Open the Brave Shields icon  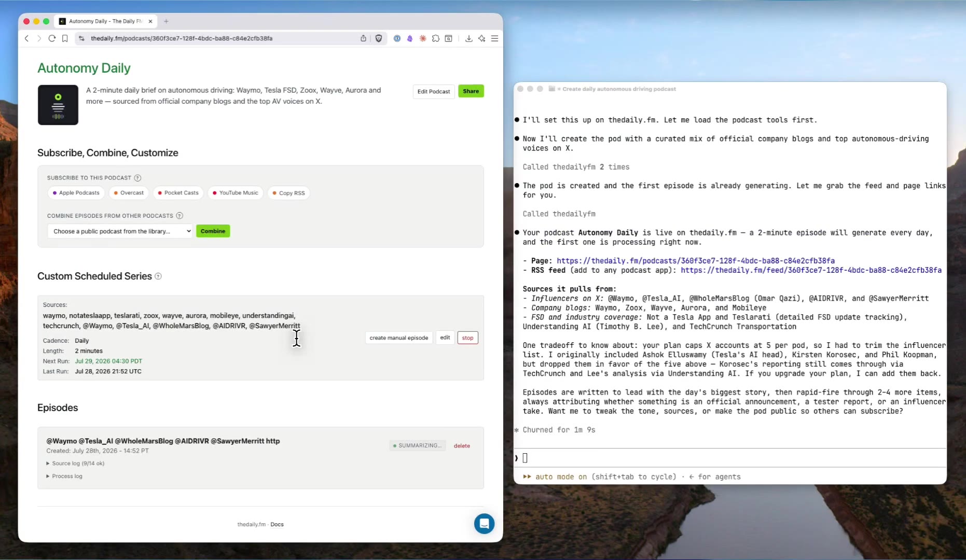coord(379,38)
